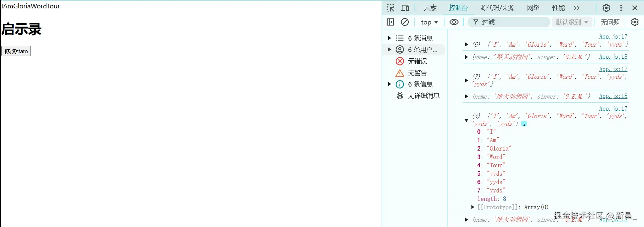Screen dimensions: 644x227
Task: Open DevTools settings gear
Action: click(606, 8)
